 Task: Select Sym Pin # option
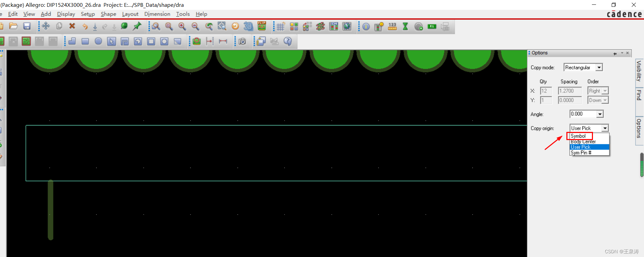tap(581, 153)
